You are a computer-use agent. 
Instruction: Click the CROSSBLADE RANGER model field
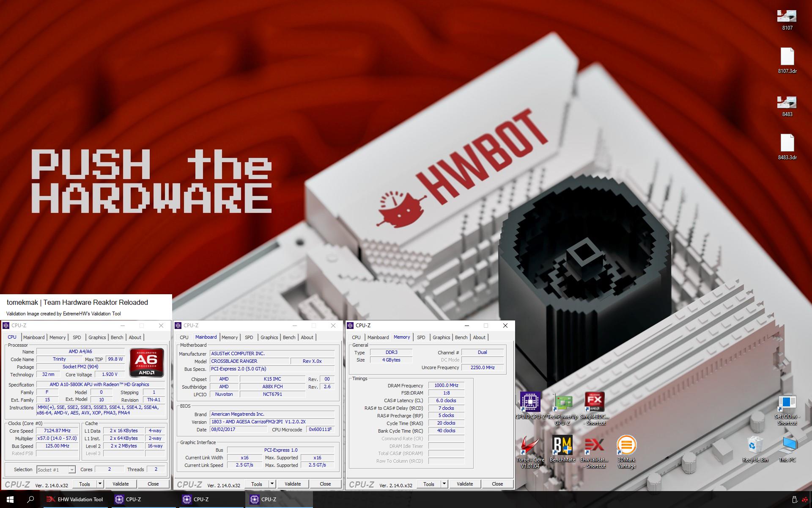point(250,361)
